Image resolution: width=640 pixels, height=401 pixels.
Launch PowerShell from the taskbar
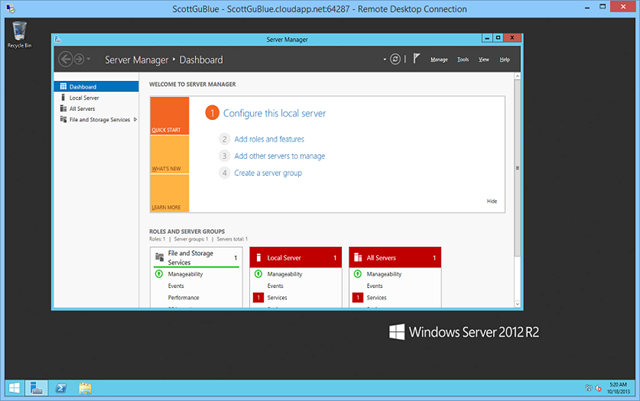pos(61,388)
